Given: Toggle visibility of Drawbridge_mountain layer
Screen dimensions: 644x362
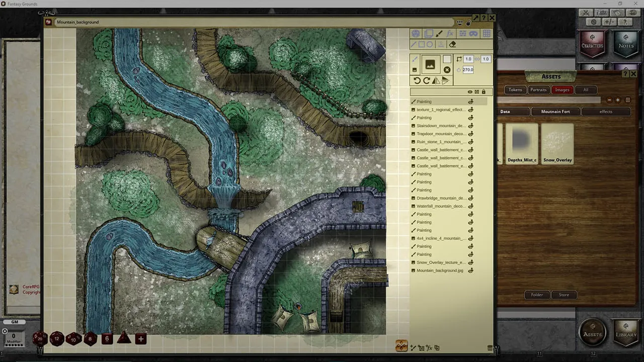Looking at the screenshot, I should [x=471, y=198].
